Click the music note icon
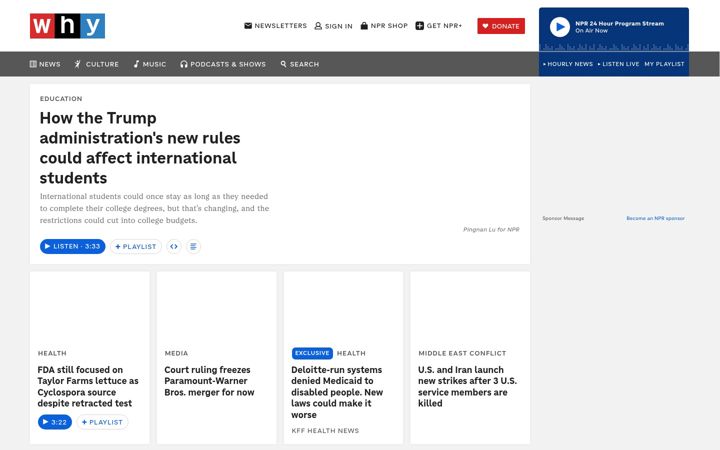 pyautogui.click(x=136, y=64)
